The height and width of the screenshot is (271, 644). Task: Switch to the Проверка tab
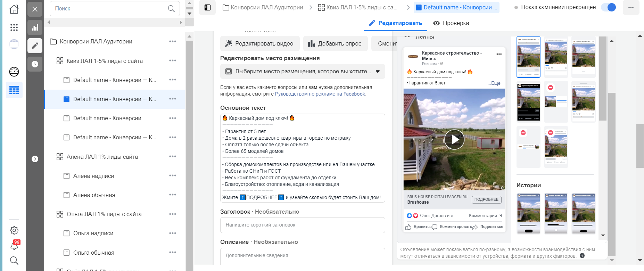pos(451,23)
